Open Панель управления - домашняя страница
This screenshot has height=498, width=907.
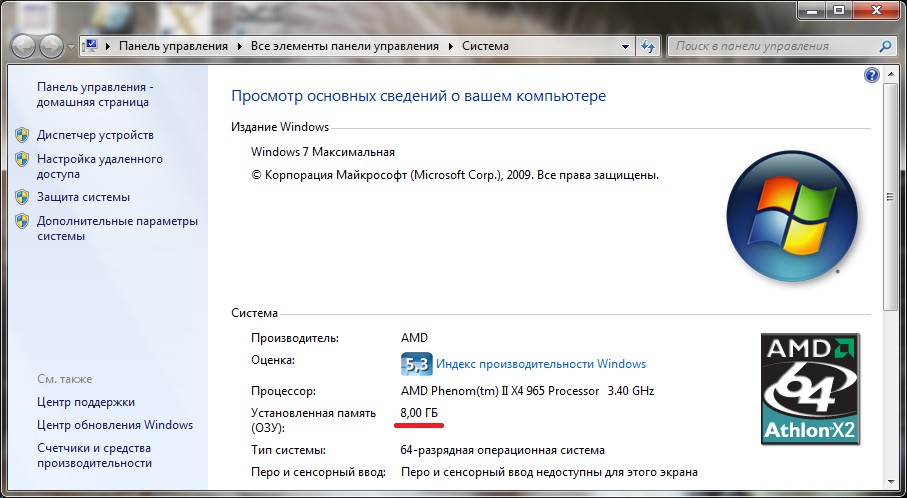(x=95, y=94)
